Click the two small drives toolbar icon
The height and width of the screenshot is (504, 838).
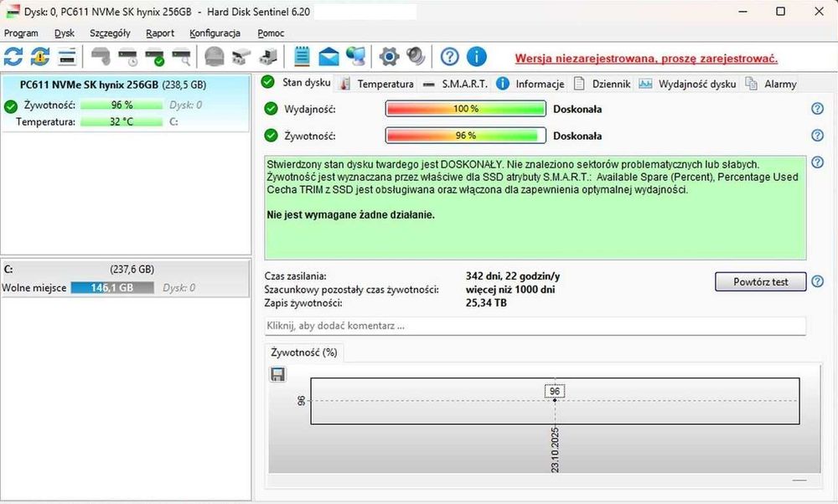click(241, 57)
